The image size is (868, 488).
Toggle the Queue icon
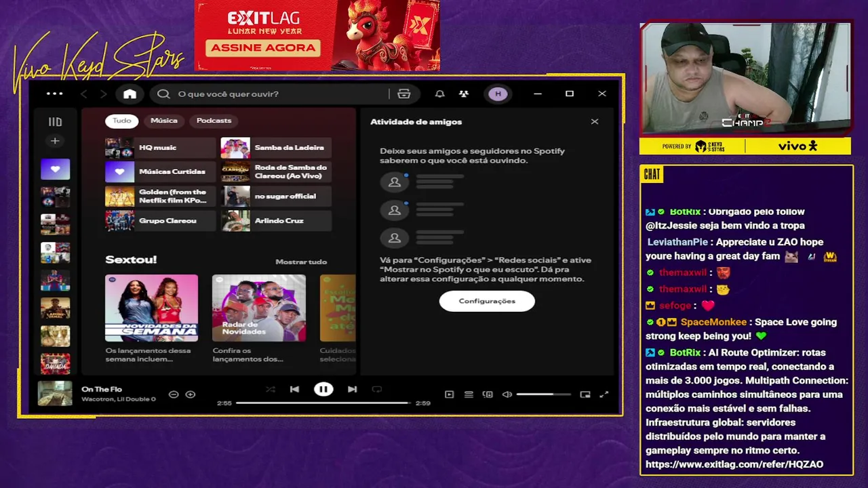tap(469, 394)
